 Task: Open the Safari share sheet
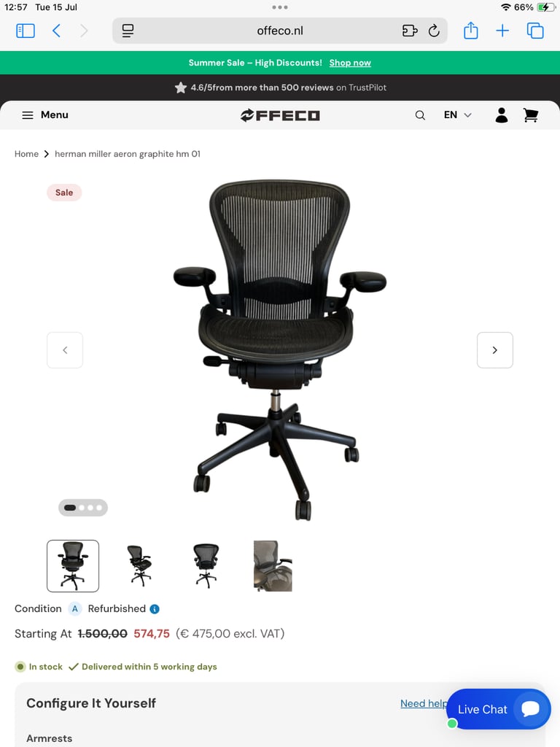(x=470, y=31)
